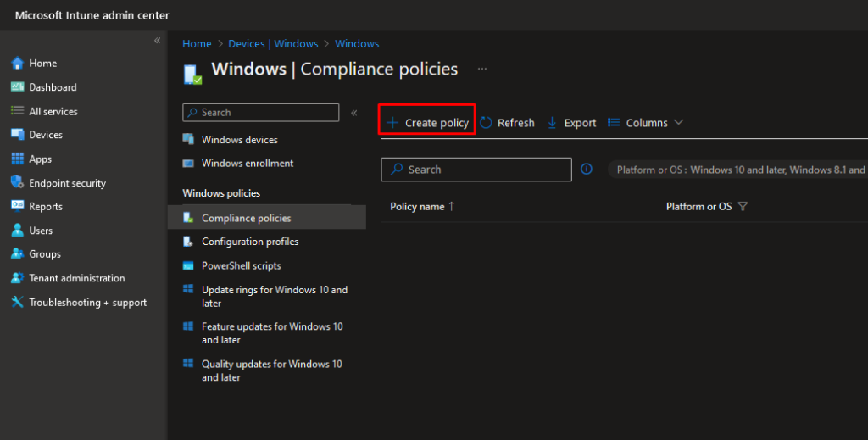Click the All services list icon
This screenshot has height=440, width=868.
click(18, 111)
